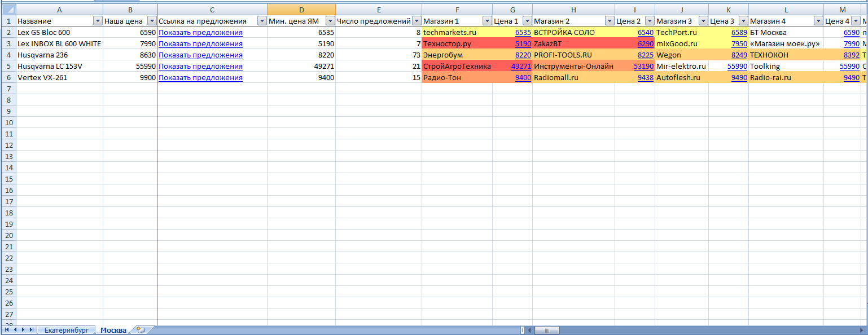Open filter dropdown for Ссылка на предложения
The height and width of the screenshot is (335, 868).
pyautogui.click(x=261, y=21)
